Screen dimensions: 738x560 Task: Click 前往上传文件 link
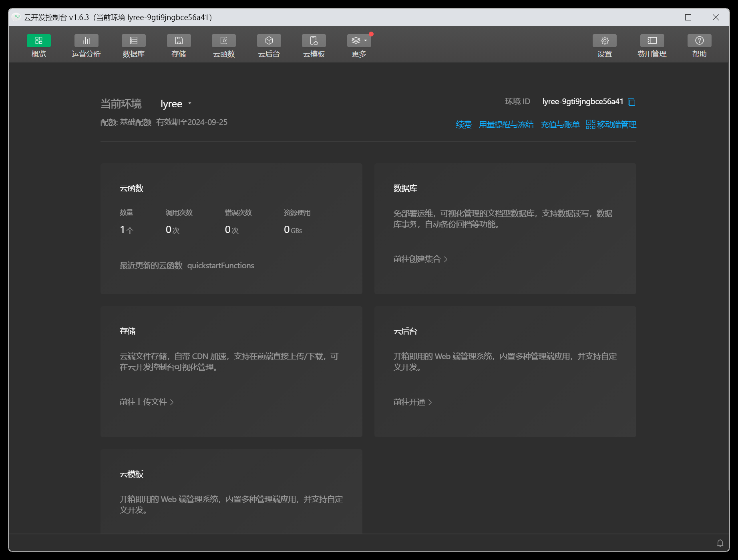(x=147, y=402)
